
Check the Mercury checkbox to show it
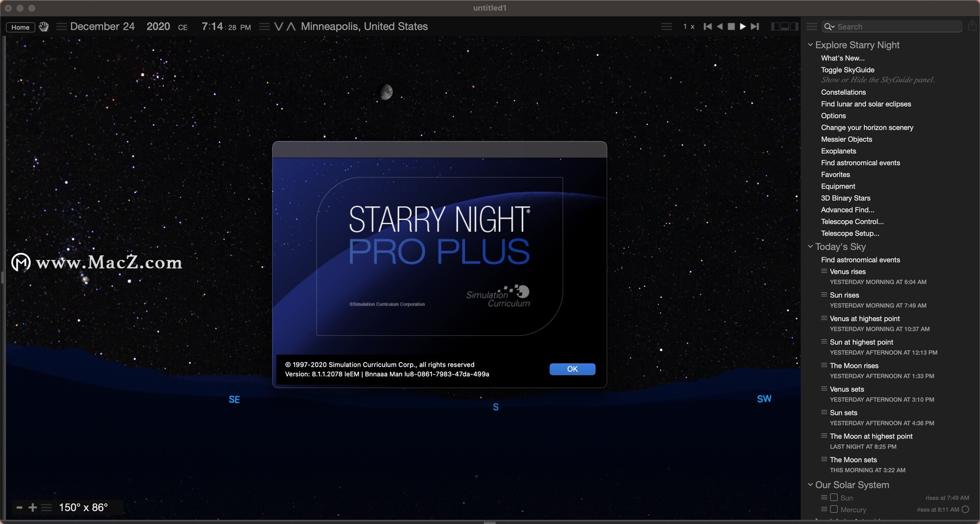[835, 509]
